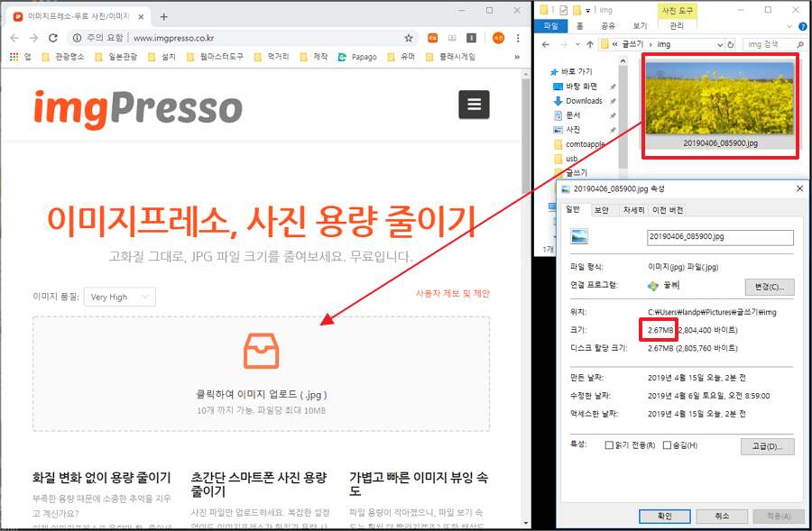Switch to 보안 tab in properties
Viewport: 812px width, 531px height.
point(601,209)
